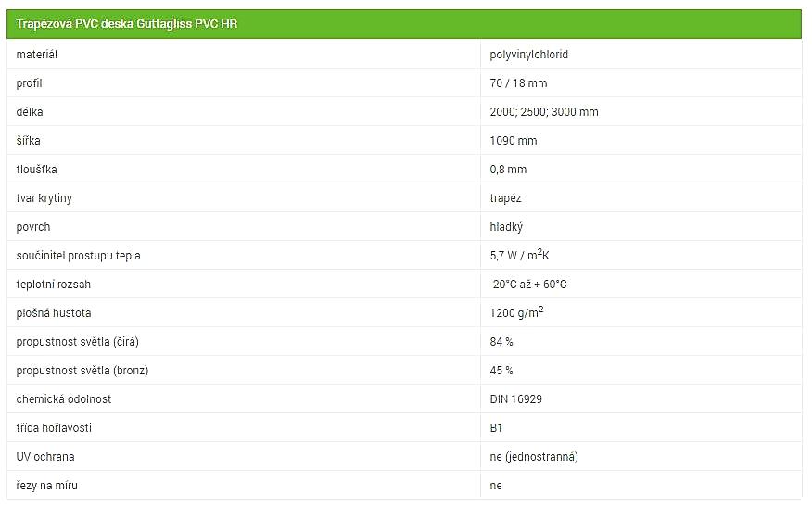Select UV ochrana value ne (jednostranná)

click(534, 457)
